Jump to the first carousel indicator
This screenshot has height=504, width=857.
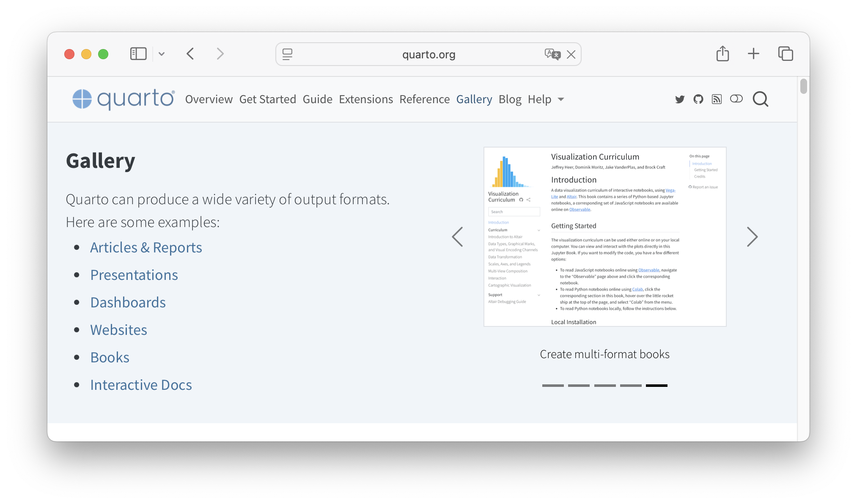click(553, 386)
